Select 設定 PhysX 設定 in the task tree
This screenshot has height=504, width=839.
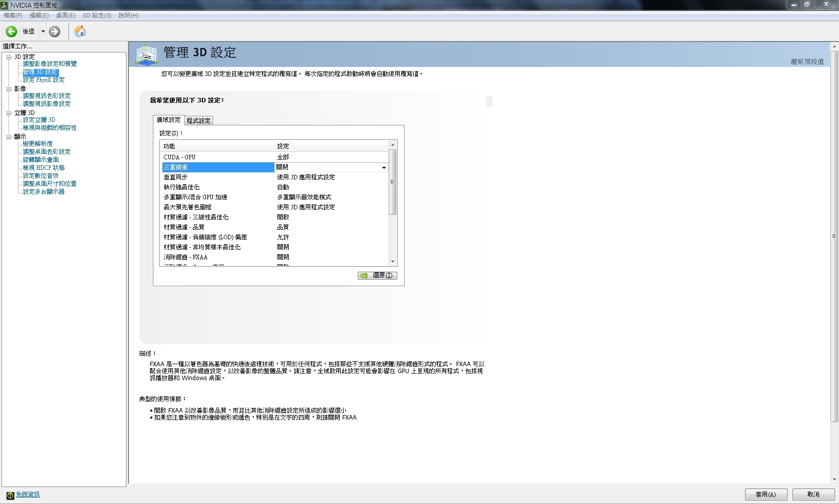click(x=44, y=80)
